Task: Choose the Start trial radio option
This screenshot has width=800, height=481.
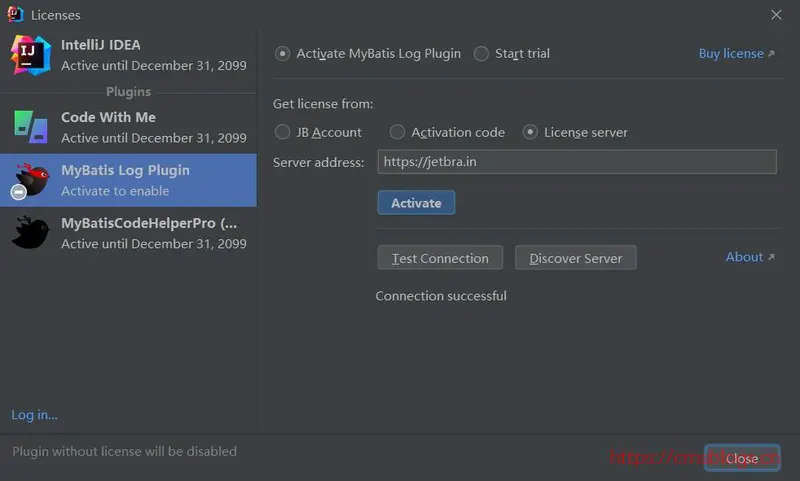Action: [x=482, y=54]
